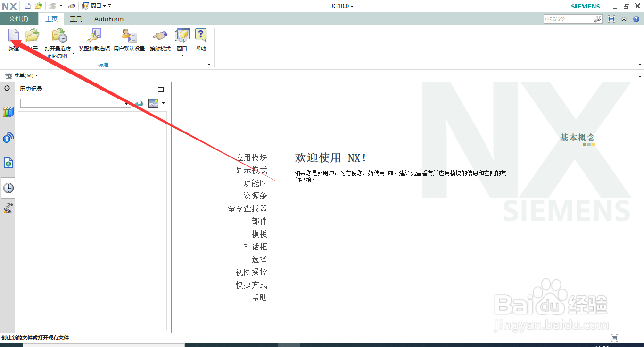
Task: Switch to the 工具 ribbon tab
Action: (76, 19)
